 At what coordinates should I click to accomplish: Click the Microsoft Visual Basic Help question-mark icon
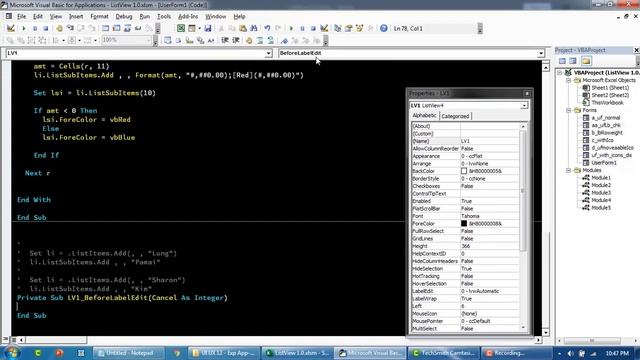[x=384, y=28]
